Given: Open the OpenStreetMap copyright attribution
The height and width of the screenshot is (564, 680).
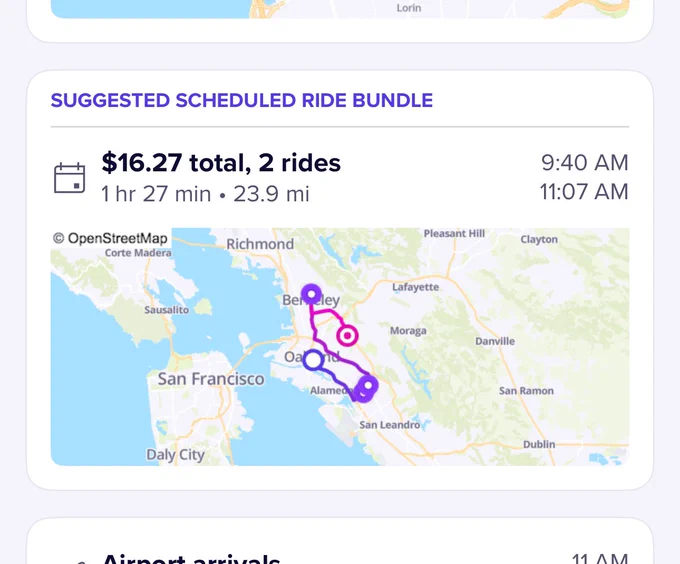Looking at the screenshot, I should (110, 238).
